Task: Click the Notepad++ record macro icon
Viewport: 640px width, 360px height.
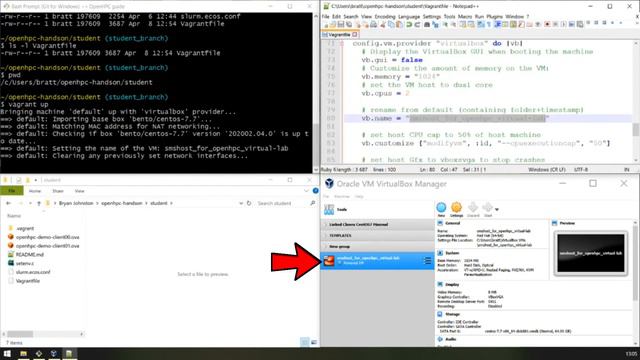Action: (547, 24)
